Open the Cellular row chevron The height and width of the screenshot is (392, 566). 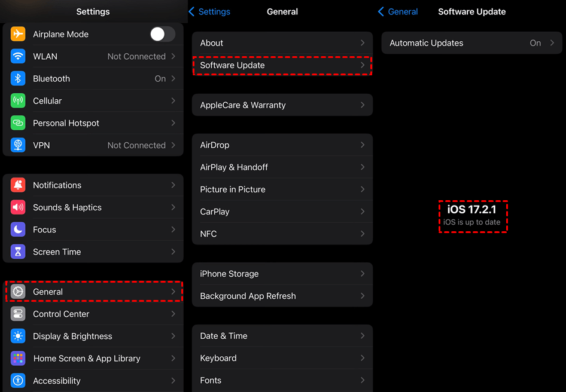[x=174, y=100]
